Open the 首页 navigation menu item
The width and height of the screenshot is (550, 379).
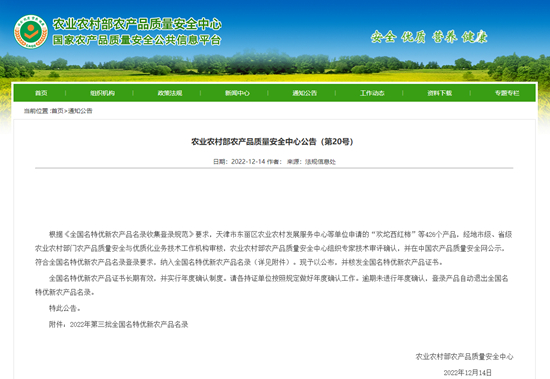41,93
